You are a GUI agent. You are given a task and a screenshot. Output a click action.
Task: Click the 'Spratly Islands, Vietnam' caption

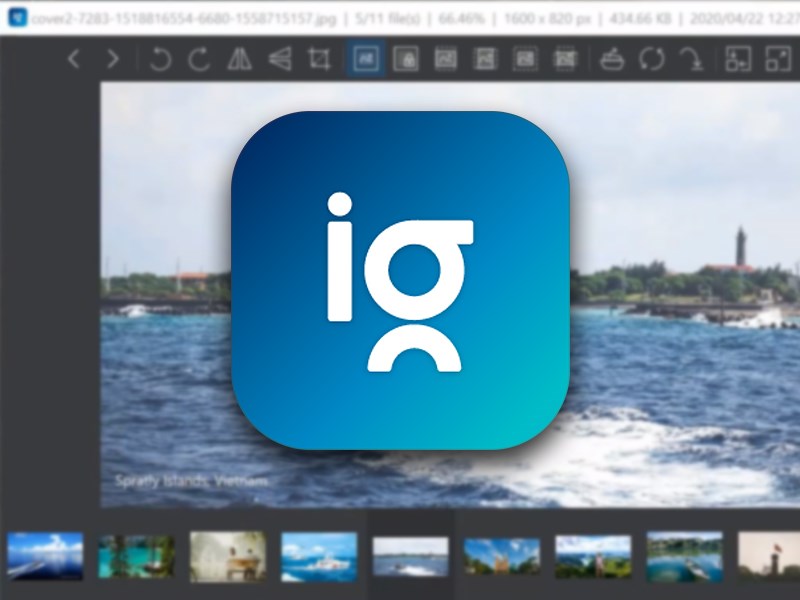click(191, 481)
